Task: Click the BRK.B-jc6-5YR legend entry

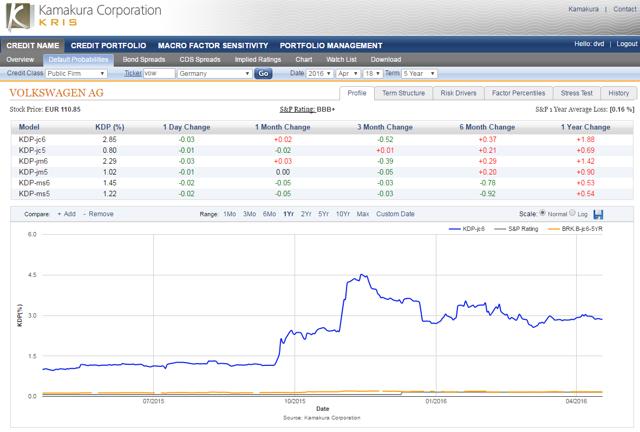Action: coord(575,229)
